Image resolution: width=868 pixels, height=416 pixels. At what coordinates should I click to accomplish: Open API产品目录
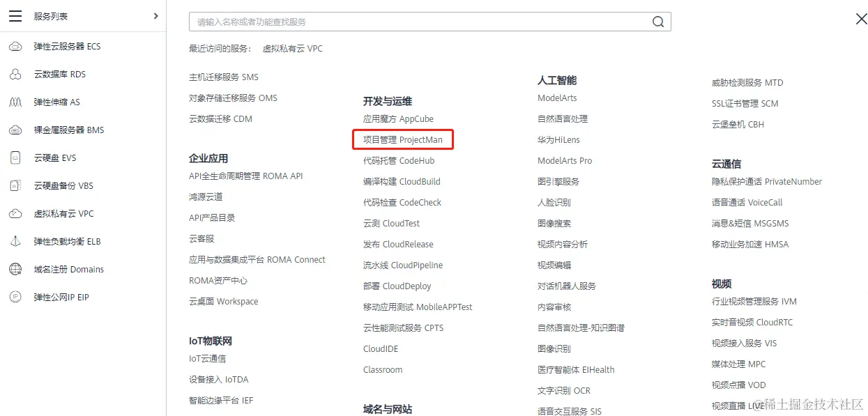(212, 218)
